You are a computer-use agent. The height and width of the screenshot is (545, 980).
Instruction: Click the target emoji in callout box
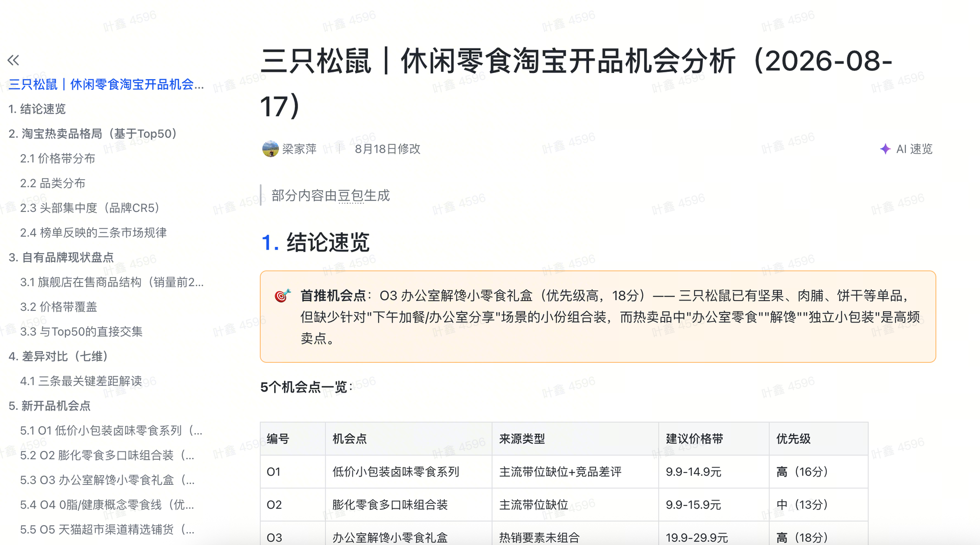282,295
